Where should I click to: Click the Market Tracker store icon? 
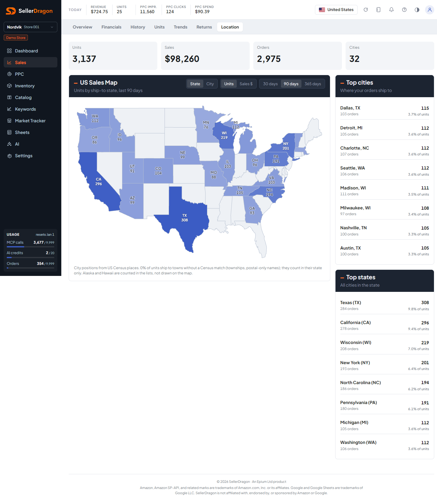point(10,121)
